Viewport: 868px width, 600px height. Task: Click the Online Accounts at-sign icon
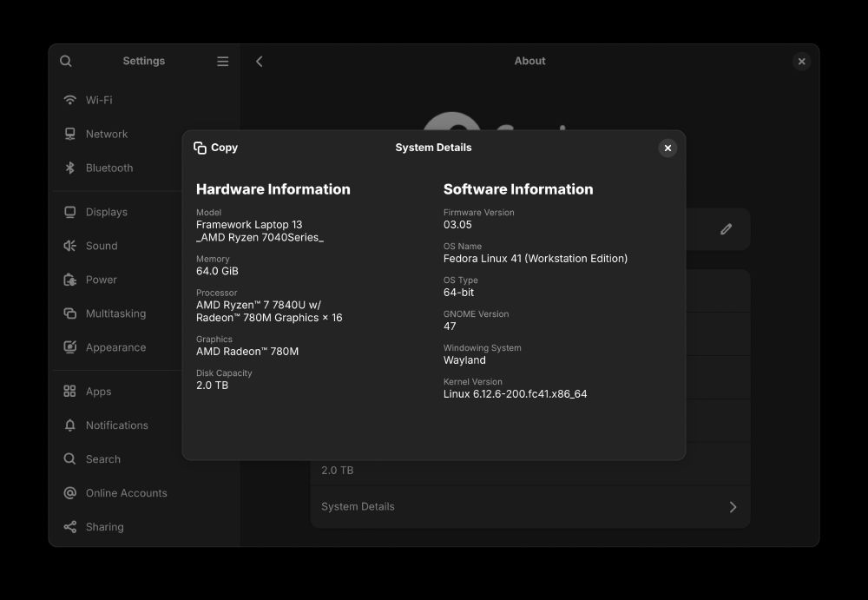[x=69, y=493]
